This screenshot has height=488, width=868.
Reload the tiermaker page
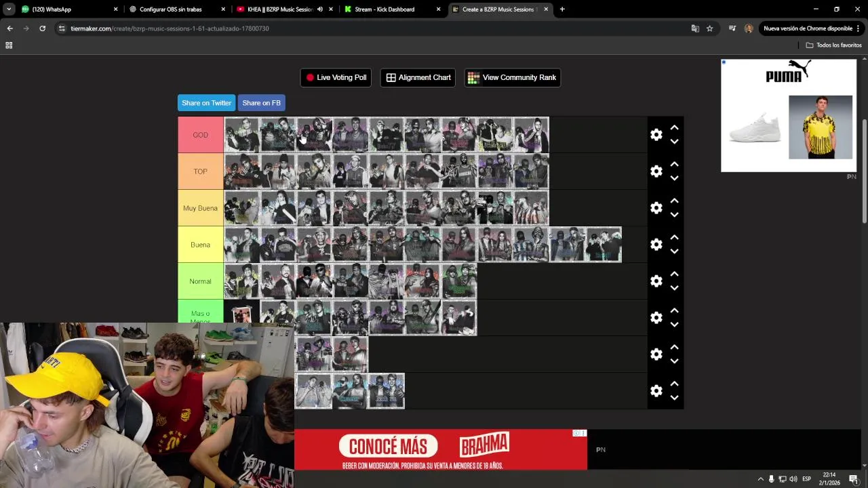point(42,28)
